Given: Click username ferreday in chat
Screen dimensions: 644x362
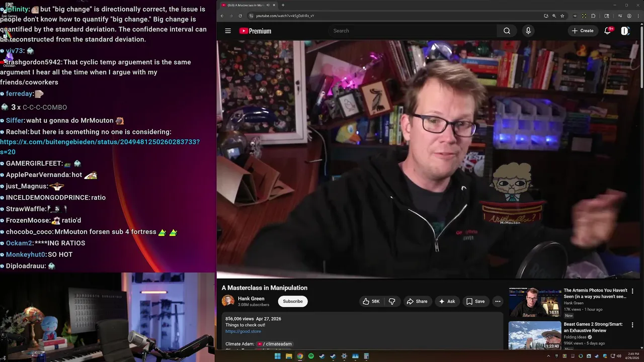Looking at the screenshot, I should pyautogui.click(x=19, y=94).
